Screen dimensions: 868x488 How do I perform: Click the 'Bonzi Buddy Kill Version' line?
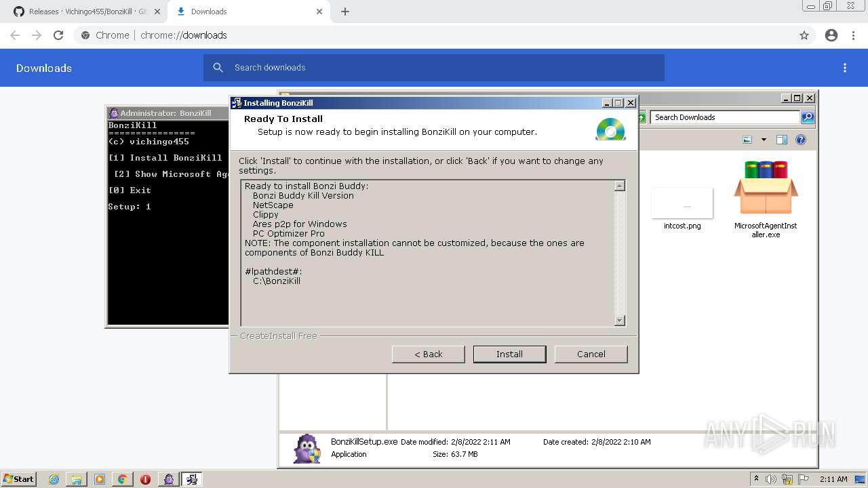pyautogui.click(x=303, y=195)
